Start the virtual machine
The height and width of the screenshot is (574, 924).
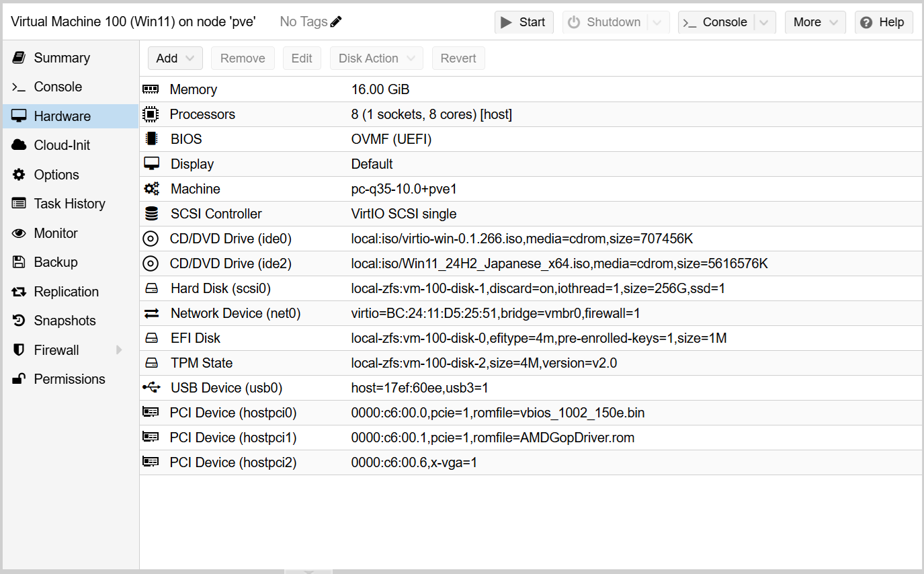pyautogui.click(x=524, y=22)
